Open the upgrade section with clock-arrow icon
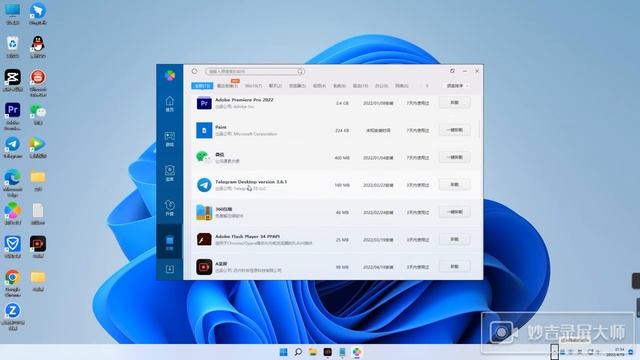Image resolution: width=640 pixels, height=360 pixels. (x=170, y=208)
